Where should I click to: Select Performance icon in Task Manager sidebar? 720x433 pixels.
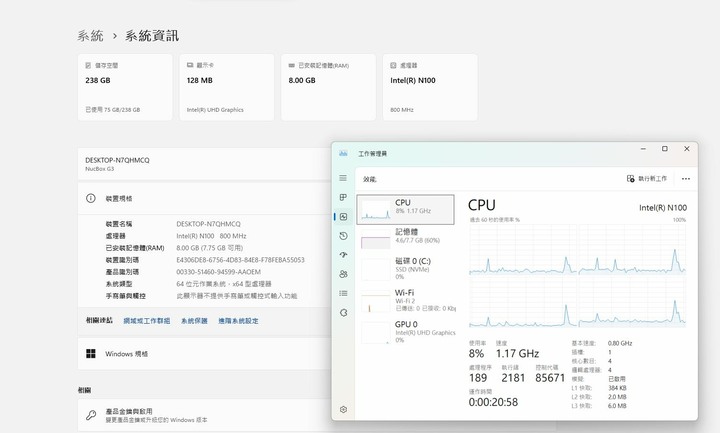pyautogui.click(x=343, y=217)
